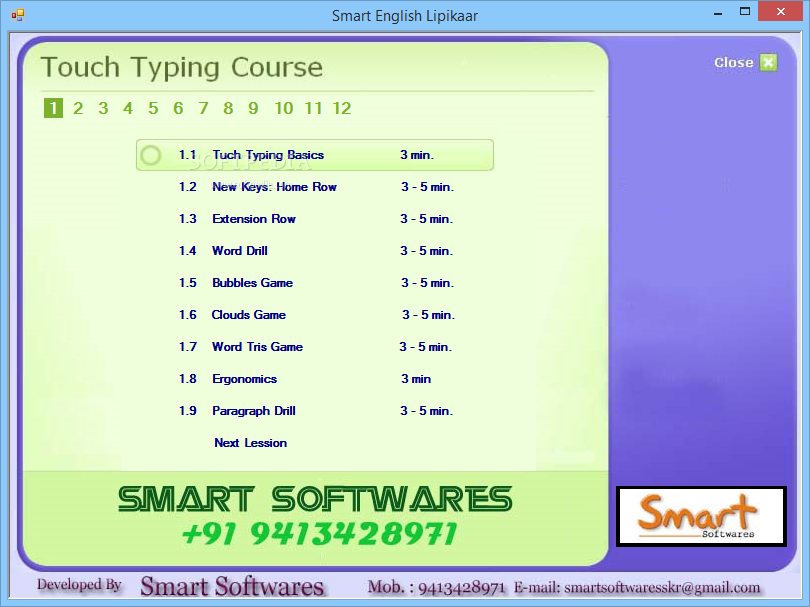The image size is (810, 607).
Task: Start the Word Drill lesson
Action: [240, 251]
